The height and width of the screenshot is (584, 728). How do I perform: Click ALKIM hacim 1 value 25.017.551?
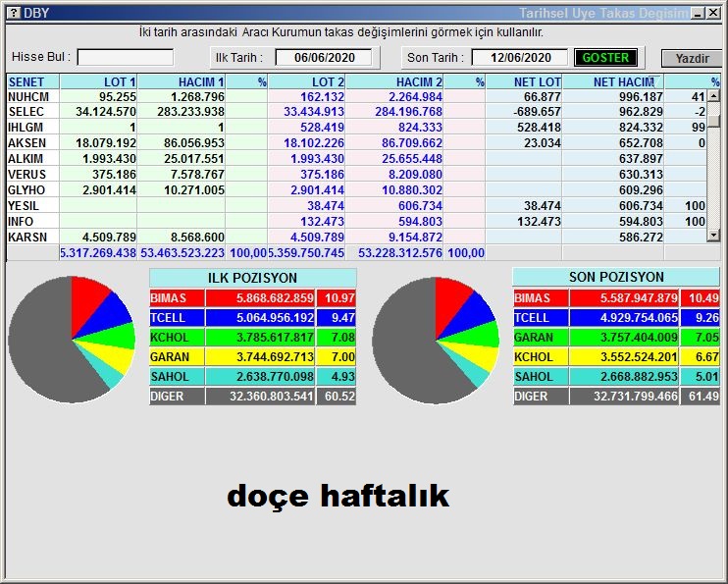pos(194,159)
